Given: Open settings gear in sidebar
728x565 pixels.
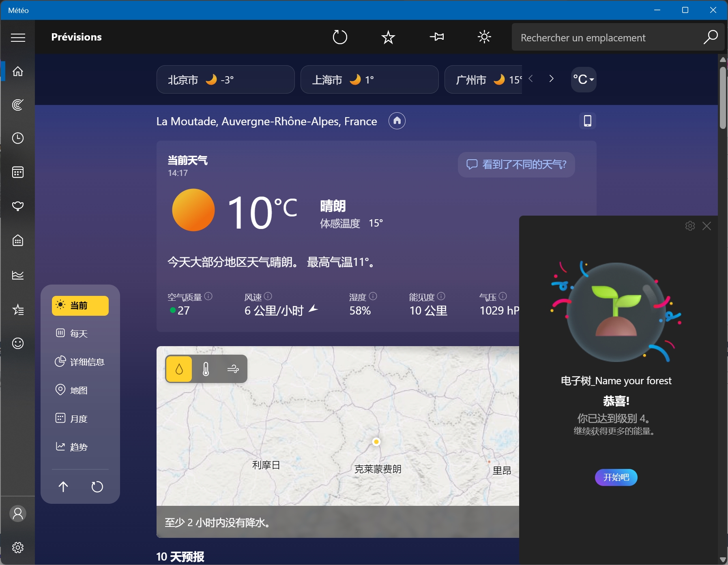Looking at the screenshot, I should 18,548.
